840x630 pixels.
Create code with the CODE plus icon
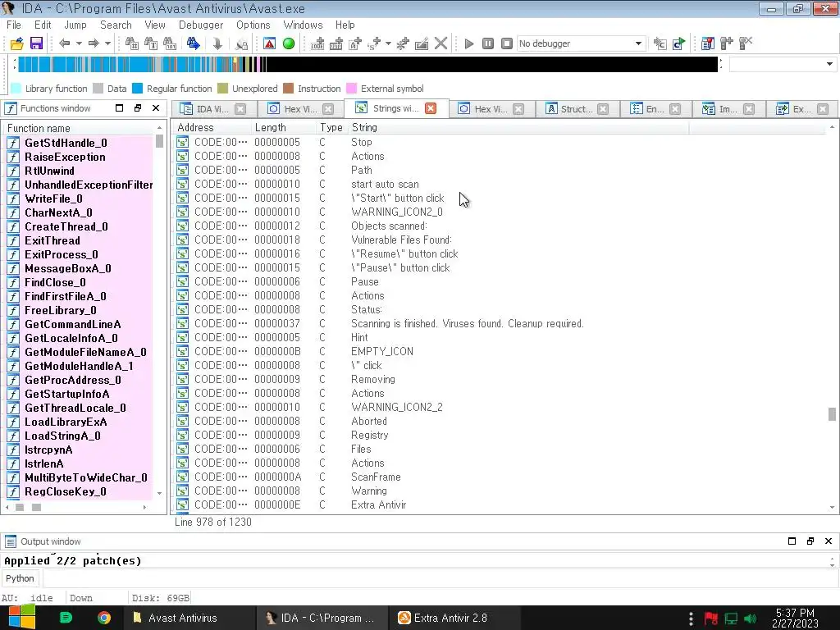[317, 43]
